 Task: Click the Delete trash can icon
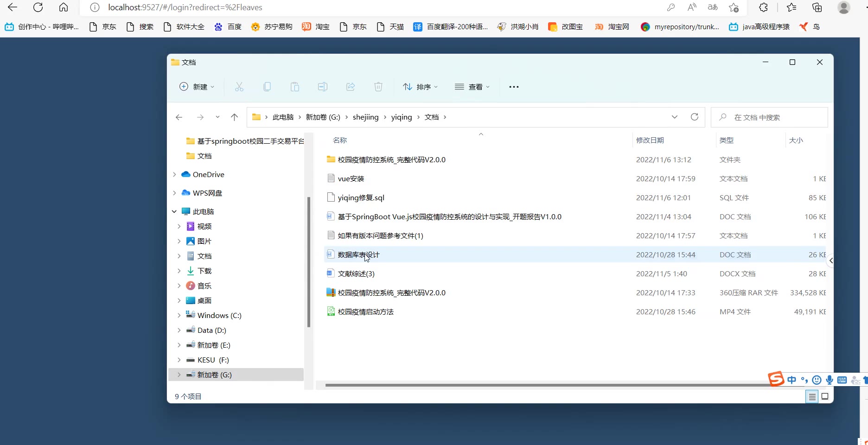coord(378,87)
